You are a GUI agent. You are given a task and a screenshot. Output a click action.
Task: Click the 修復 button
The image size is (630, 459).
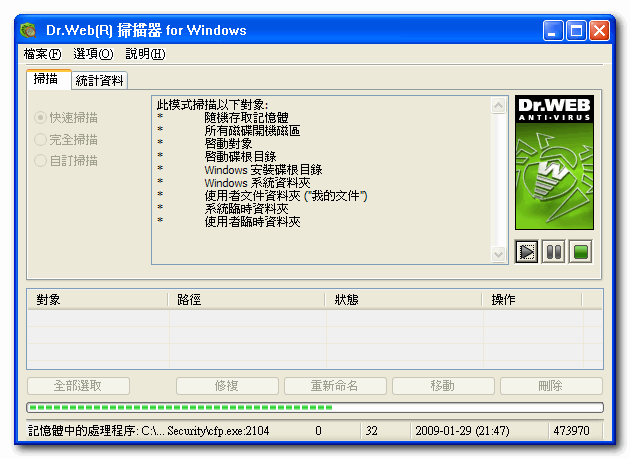pyautogui.click(x=227, y=386)
